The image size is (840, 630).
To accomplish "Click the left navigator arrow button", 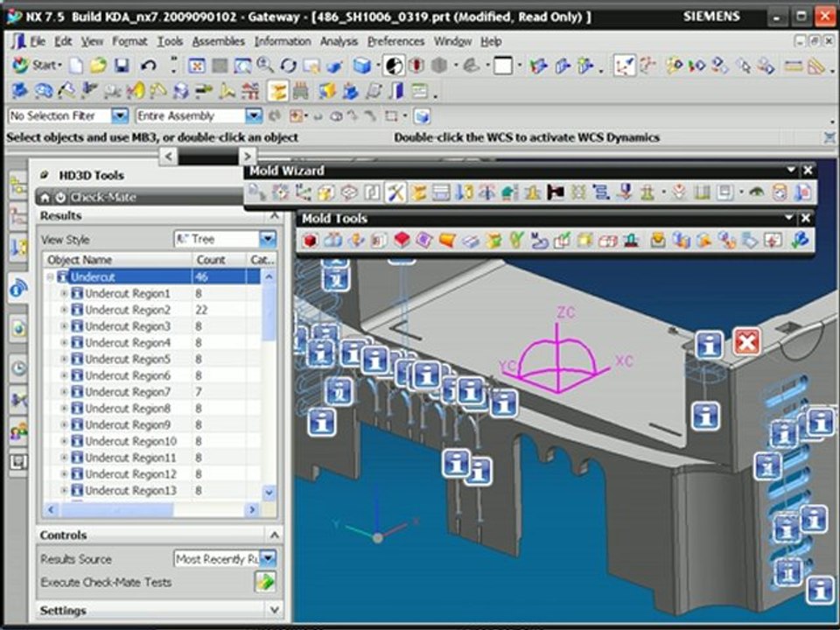I will click(168, 157).
